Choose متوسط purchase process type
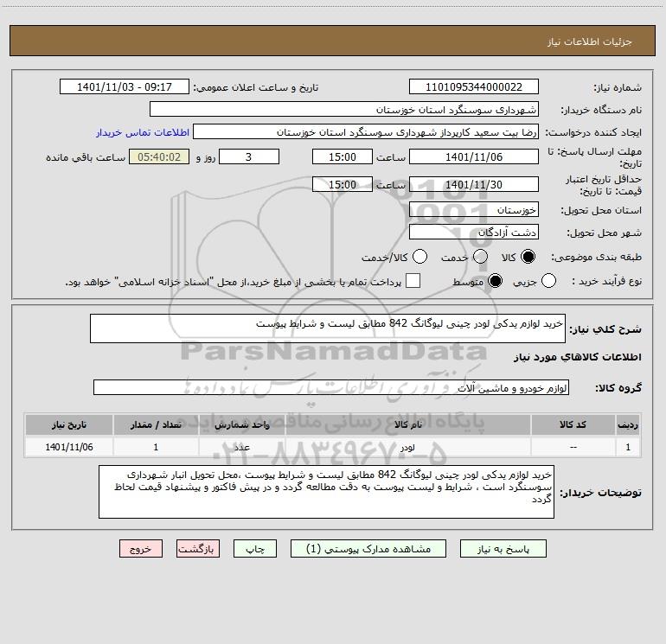 (496, 281)
